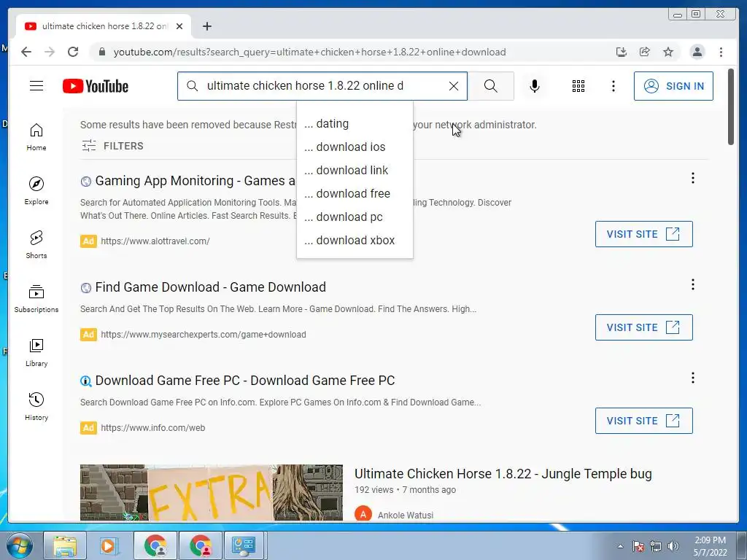Viewport: 747px width, 560px height.
Task: Open options for Gaming App Monitoring ad
Action: pos(693,178)
